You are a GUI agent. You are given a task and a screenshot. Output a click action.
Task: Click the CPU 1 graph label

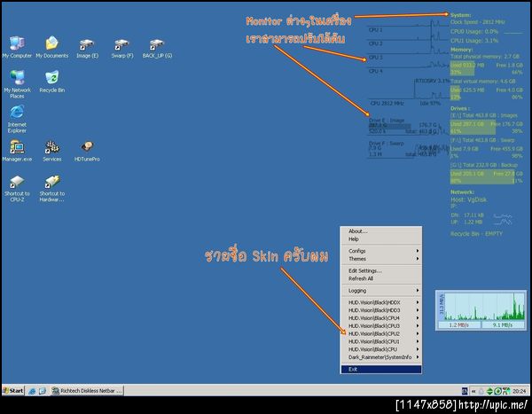375,30
